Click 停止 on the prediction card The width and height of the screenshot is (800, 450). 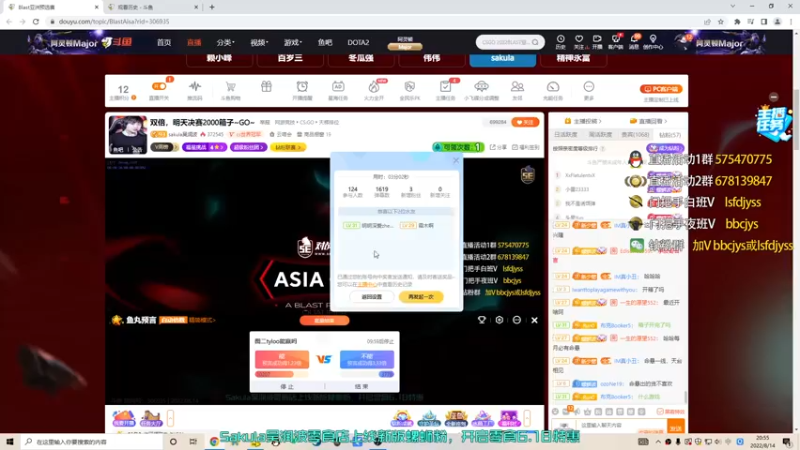point(287,387)
